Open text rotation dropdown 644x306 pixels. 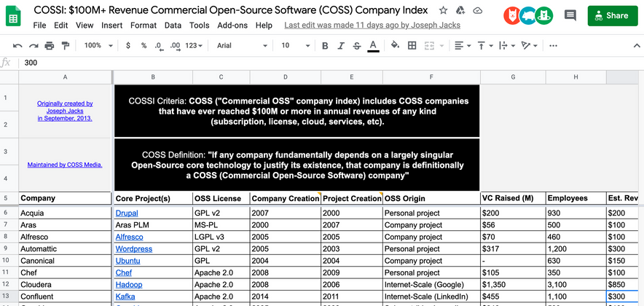click(x=530, y=46)
